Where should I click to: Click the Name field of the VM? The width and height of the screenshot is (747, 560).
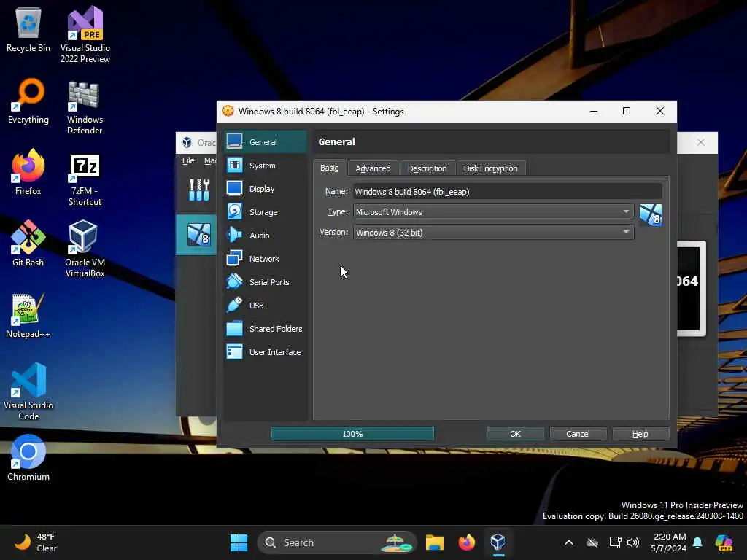[x=508, y=192]
